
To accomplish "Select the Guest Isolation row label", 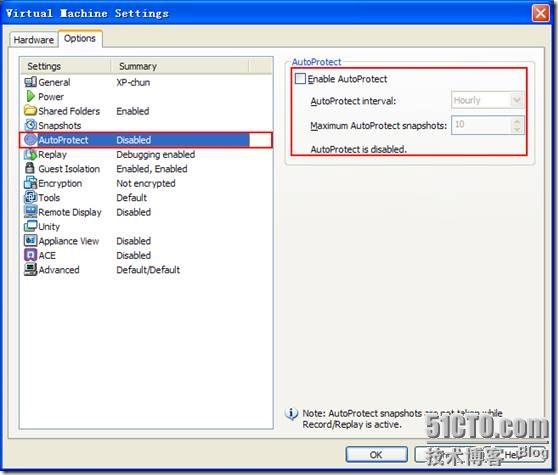I will (69, 169).
